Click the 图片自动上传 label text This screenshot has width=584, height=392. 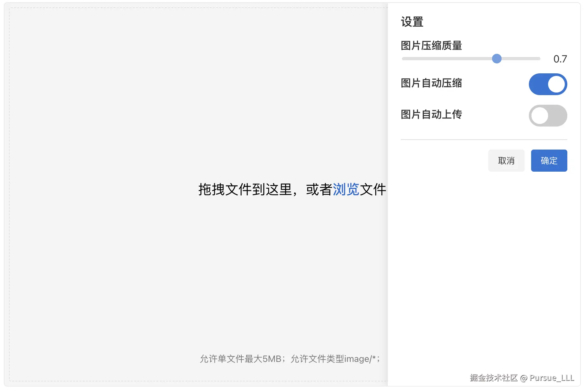coord(431,115)
